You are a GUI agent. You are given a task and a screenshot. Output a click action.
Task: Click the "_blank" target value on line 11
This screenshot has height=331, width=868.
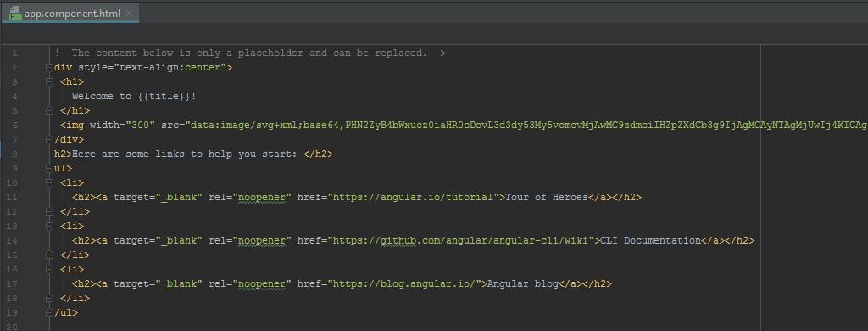click(179, 198)
